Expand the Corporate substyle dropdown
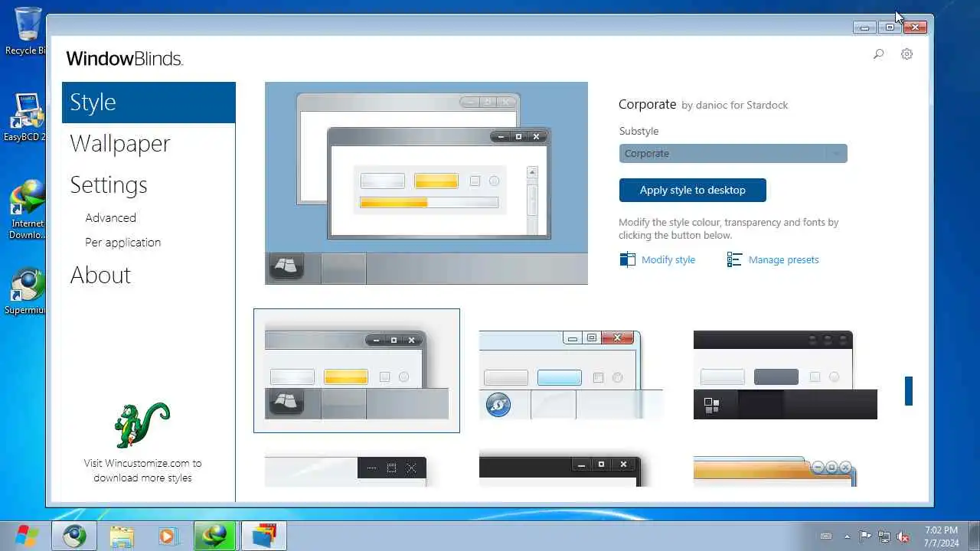 tap(733, 153)
